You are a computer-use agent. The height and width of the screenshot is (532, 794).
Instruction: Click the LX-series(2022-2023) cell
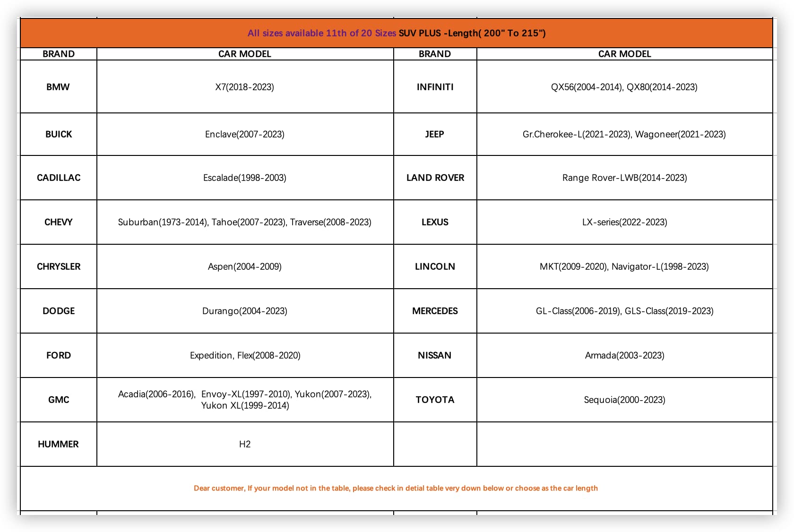pos(624,222)
